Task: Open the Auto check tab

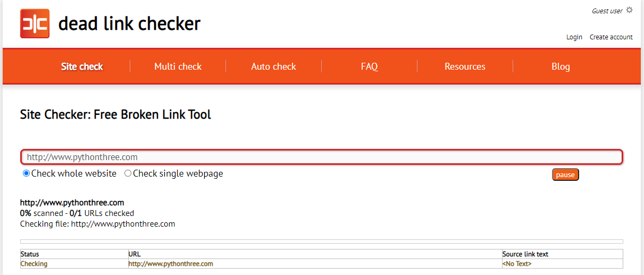Action: (273, 66)
